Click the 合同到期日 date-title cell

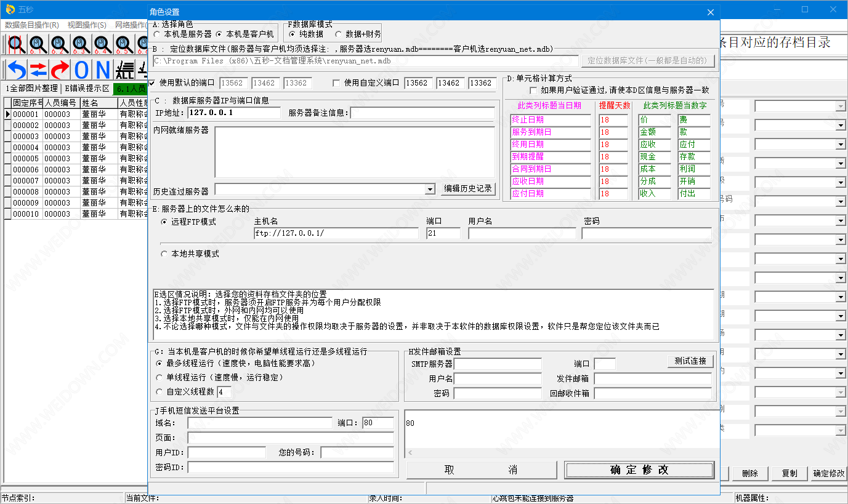point(551,169)
